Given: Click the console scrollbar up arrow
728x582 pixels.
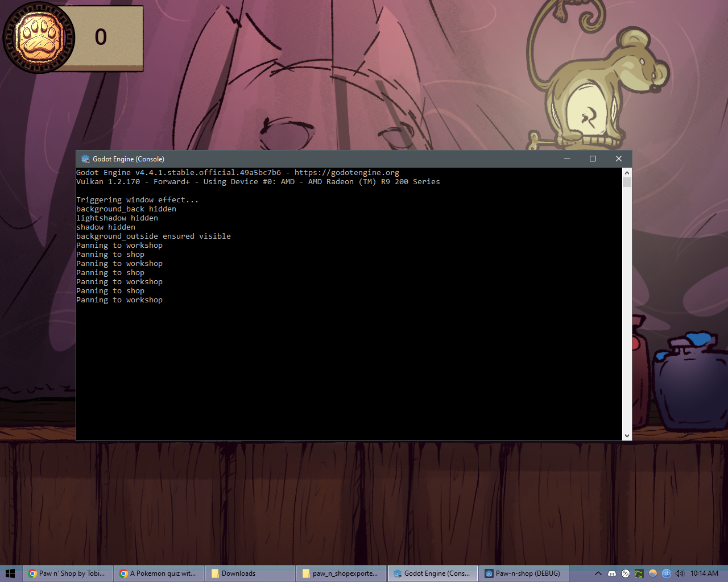Looking at the screenshot, I should tap(627, 172).
